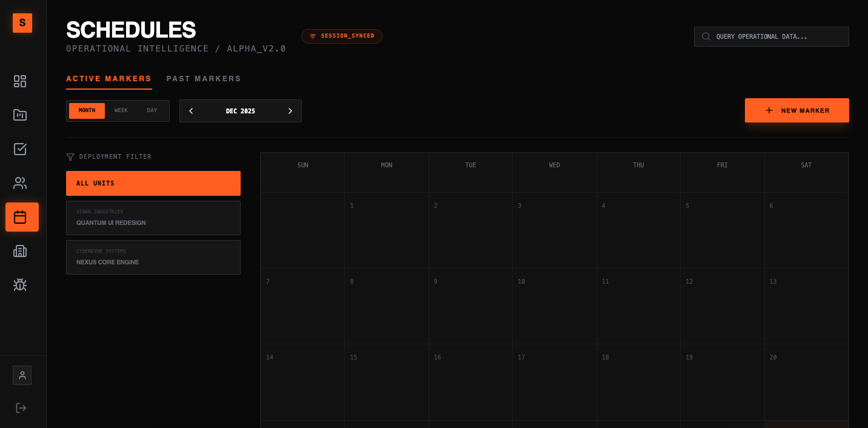
Task: Filter by Quantum UI Redesign project
Action: pyautogui.click(x=153, y=218)
